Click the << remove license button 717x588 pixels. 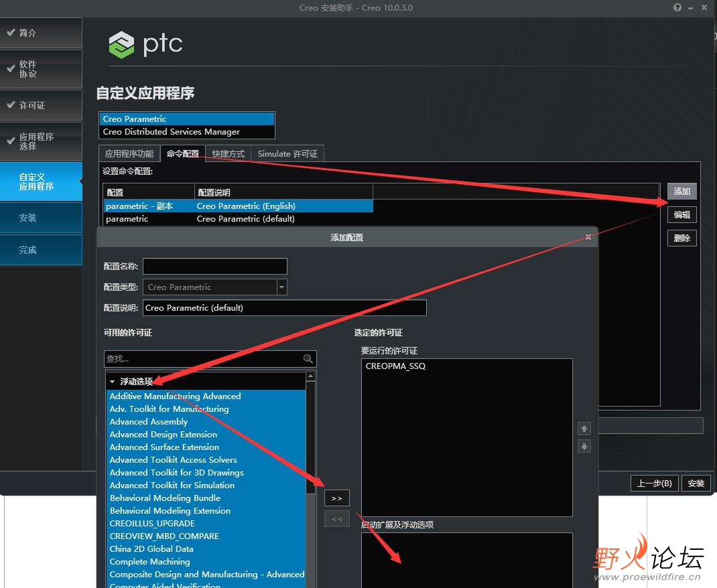[337, 519]
